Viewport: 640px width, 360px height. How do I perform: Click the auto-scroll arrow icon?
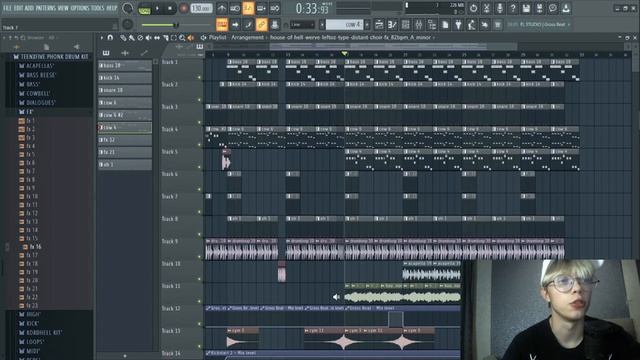click(x=235, y=24)
